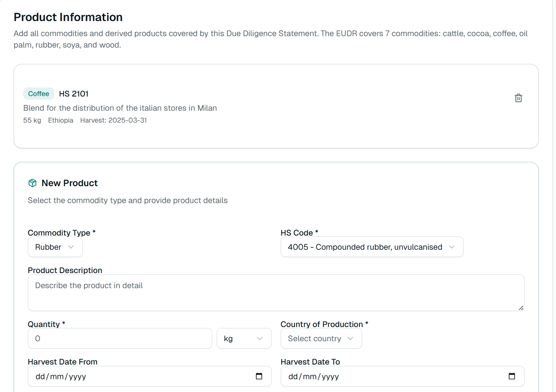
Task: Open the calendar picker for Harvest Date To
Action: pos(511,376)
